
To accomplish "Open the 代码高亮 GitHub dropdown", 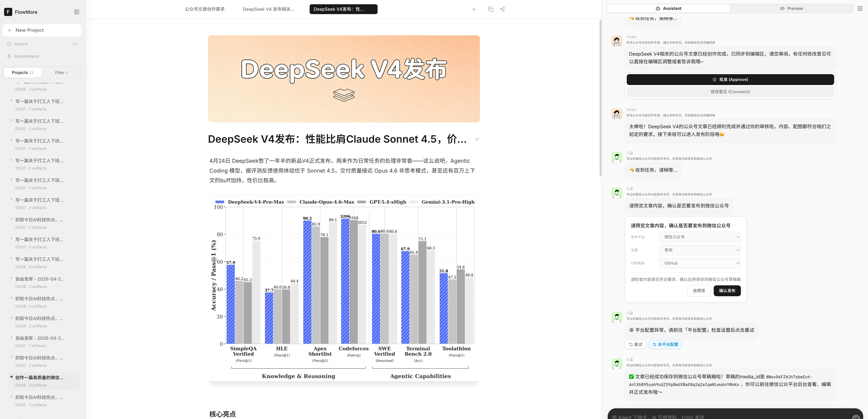I will point(700,263).
